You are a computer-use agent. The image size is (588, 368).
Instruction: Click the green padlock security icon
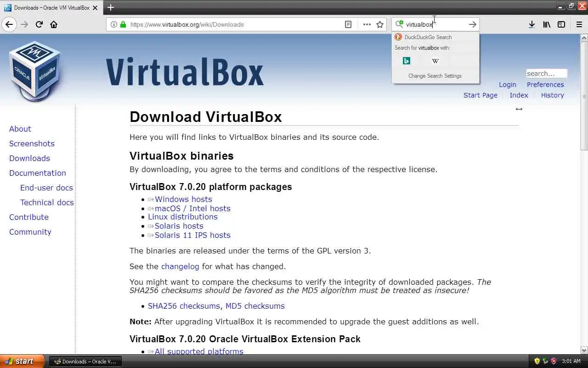click(123, 24)
